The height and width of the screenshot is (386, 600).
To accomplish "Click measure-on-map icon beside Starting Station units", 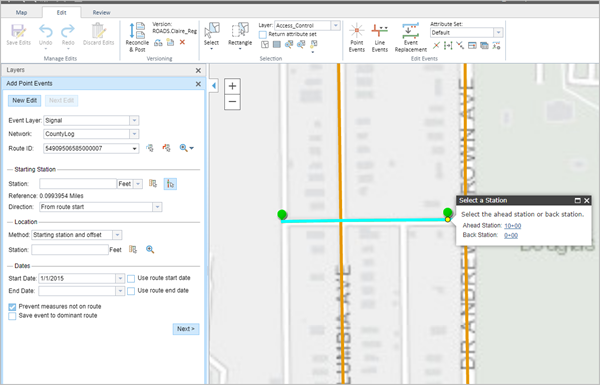I will 153,184.
